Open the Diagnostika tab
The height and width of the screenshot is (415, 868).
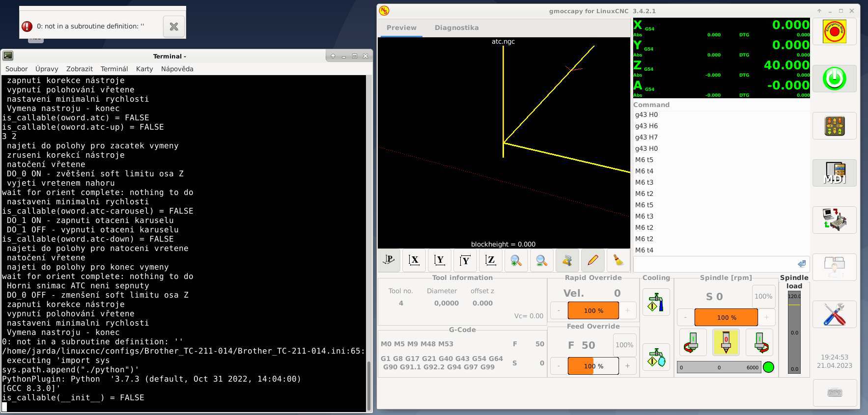click(x=456, y=28)
